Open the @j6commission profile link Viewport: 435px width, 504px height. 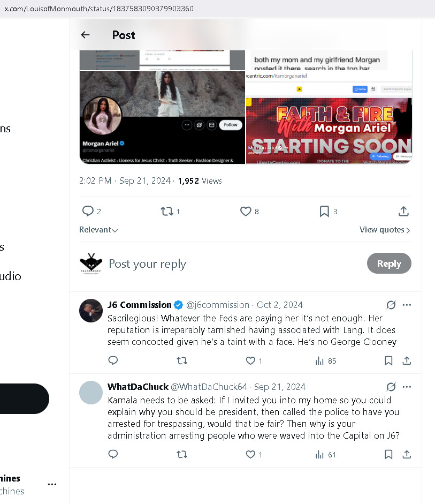pyautogui.click(x=218, y=305)
